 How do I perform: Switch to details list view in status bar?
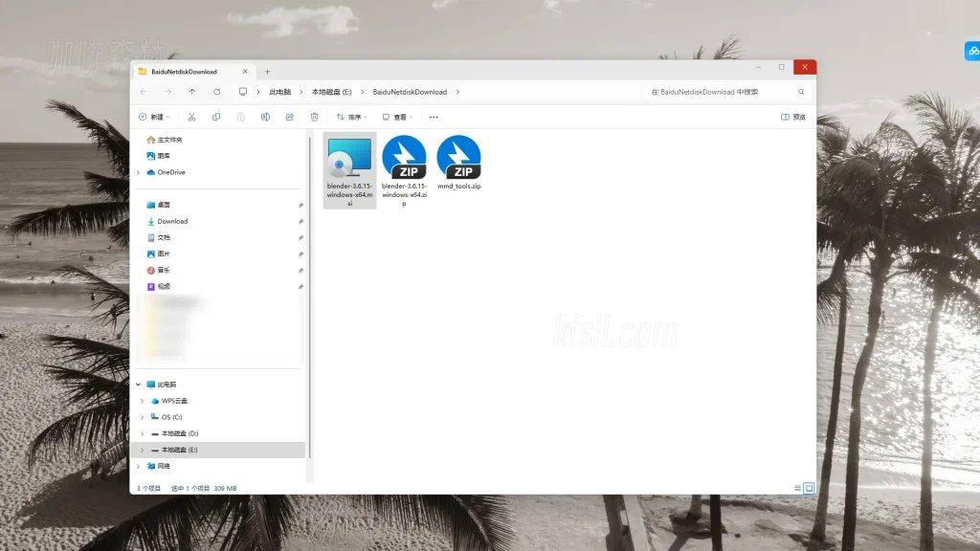coord(797,488)
